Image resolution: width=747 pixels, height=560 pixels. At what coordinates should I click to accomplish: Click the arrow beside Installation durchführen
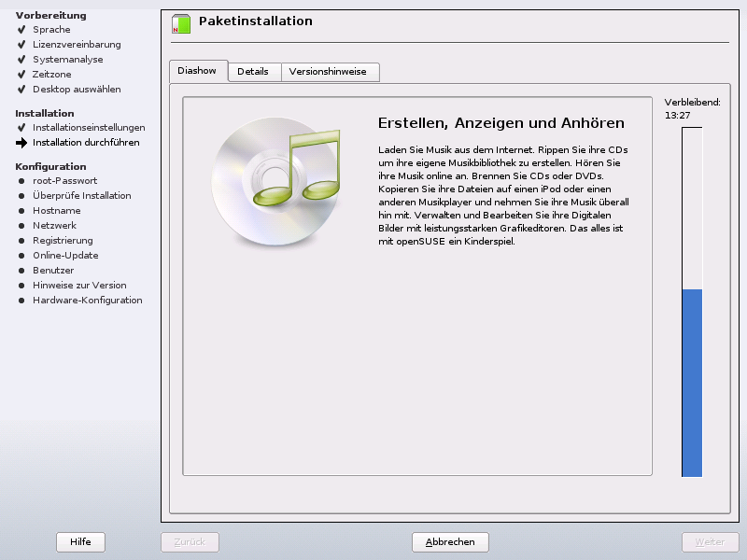21,143
